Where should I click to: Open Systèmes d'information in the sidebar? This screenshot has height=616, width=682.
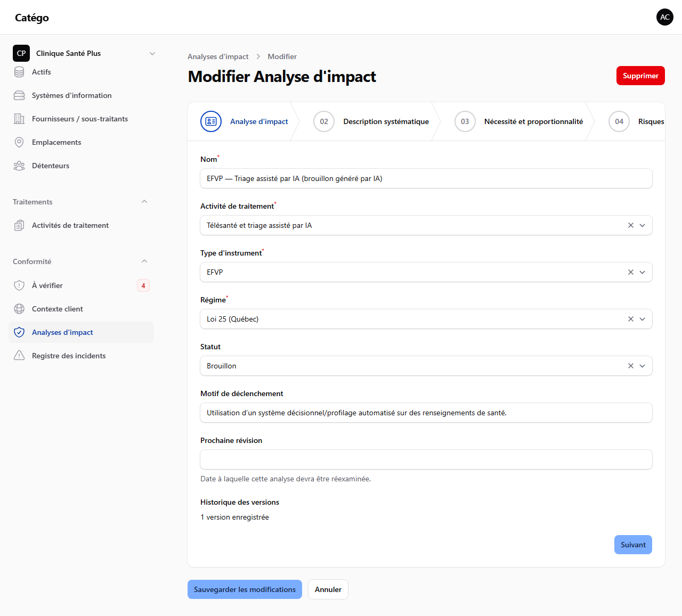pos(81,95)
